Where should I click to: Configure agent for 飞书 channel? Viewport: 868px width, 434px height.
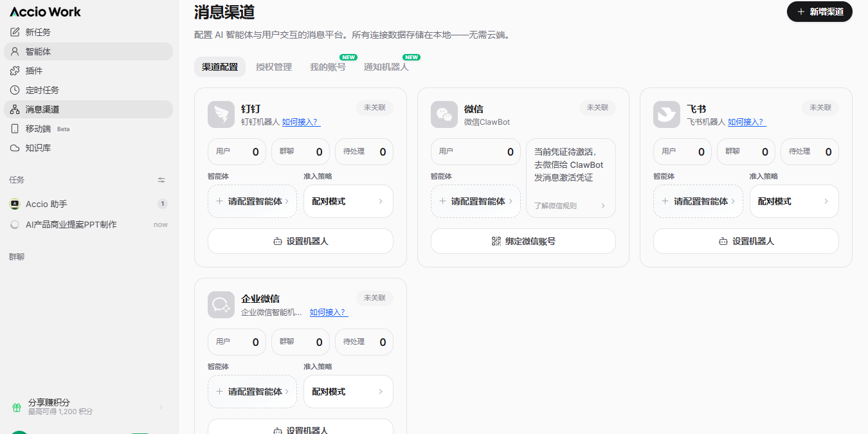coord(698,201)
